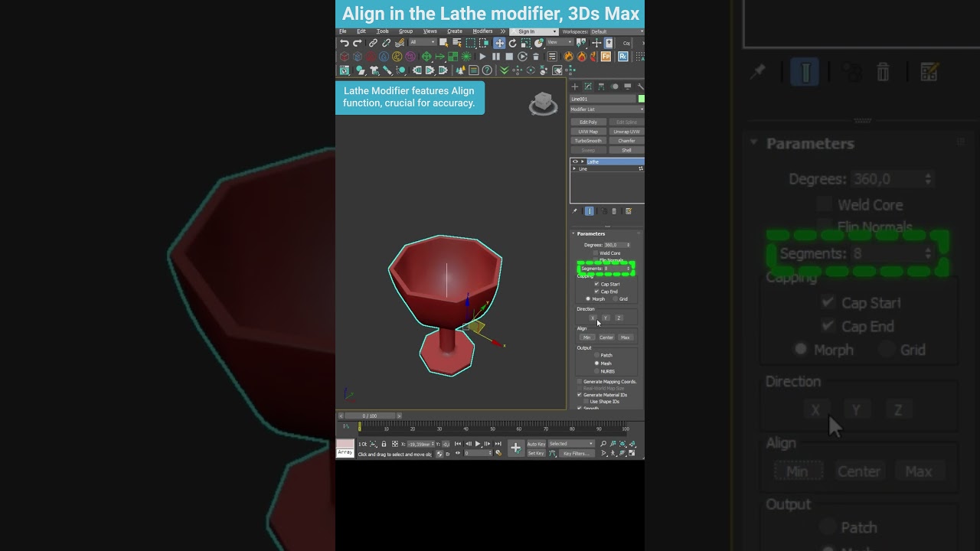
Task: Uncheck the Cap Start checkbox
Action: pyautogui.click(x=596, y=284)
